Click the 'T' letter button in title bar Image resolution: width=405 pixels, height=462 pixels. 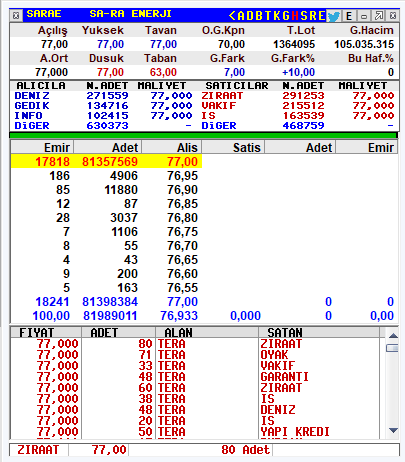pyautogui.click(x=268, y=15)
